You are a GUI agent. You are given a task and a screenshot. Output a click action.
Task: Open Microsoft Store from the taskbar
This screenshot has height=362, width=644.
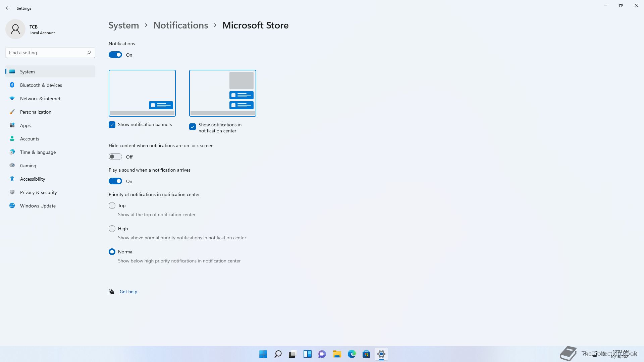pyautogui.click(x=367, y=354)
